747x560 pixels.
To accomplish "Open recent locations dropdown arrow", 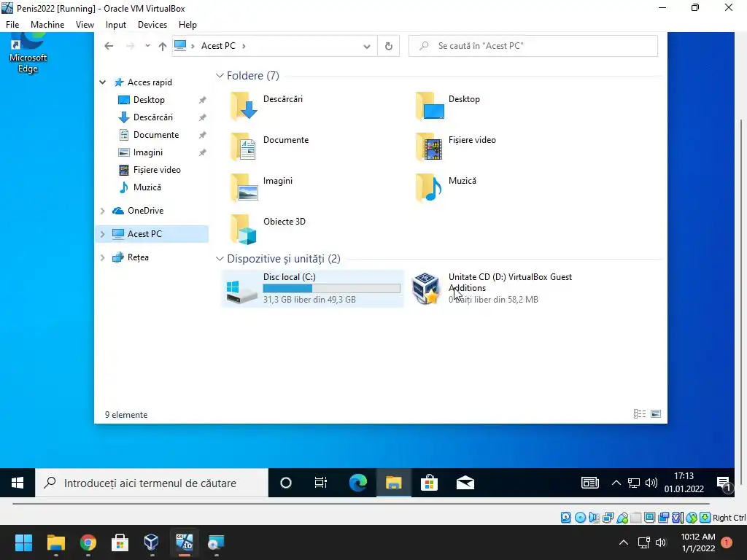I will point(147,46).
